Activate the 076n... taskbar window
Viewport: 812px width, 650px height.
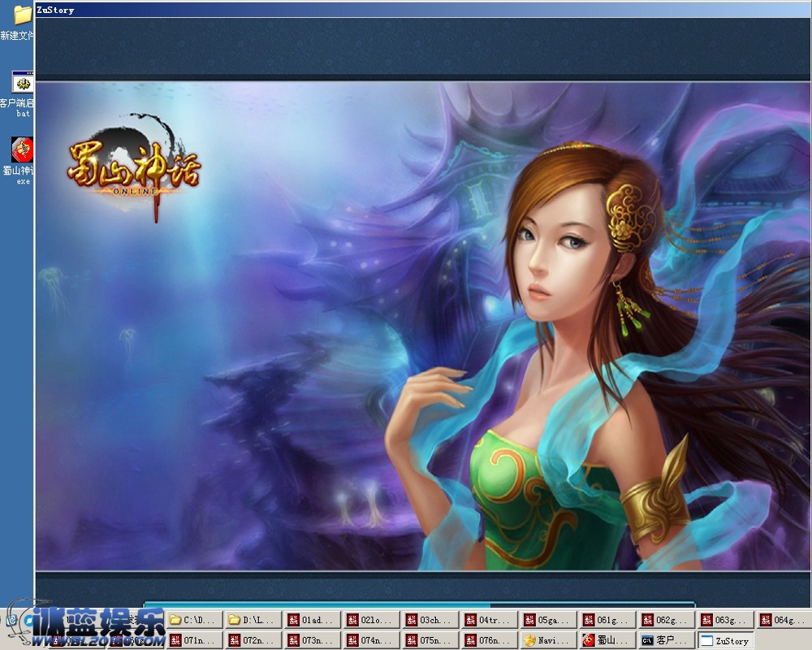click(x=490, y=640)
